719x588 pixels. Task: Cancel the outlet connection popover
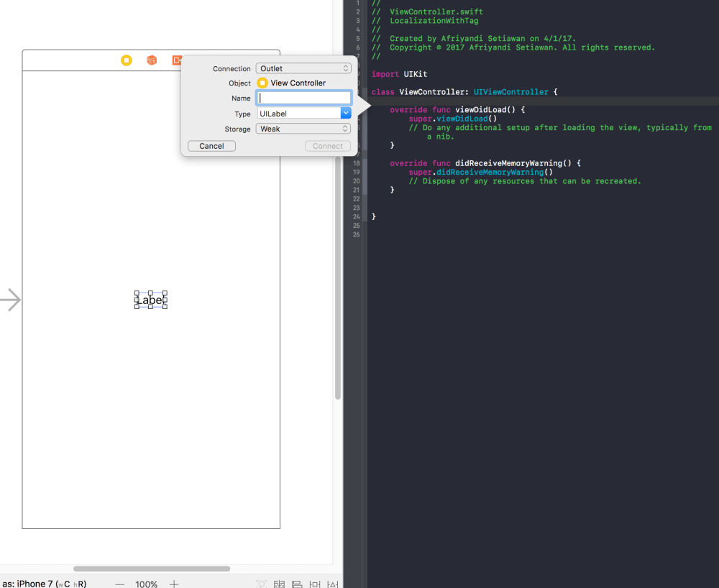211,146
